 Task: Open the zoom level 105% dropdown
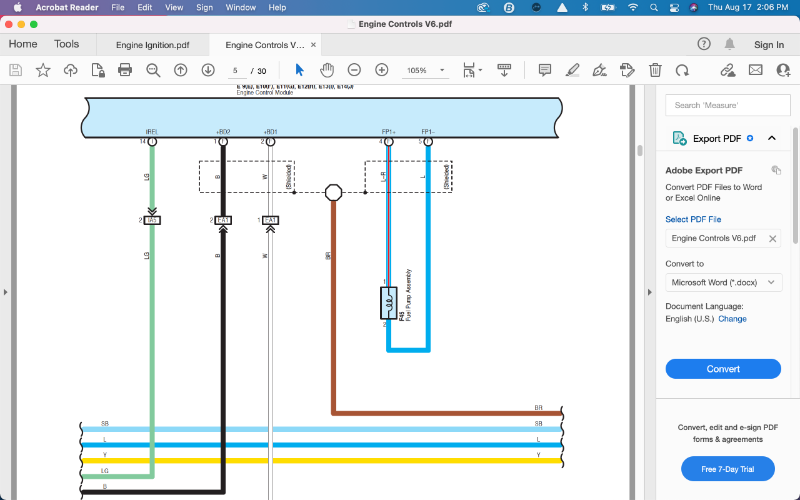[426, 71]
